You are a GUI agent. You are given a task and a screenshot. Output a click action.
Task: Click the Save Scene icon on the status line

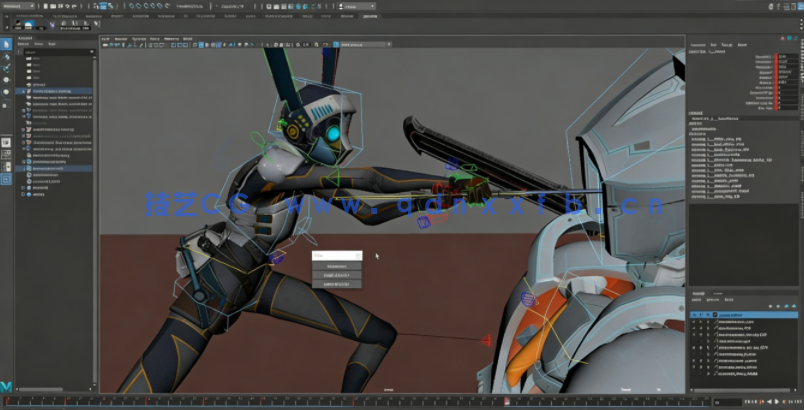[61, 6]
